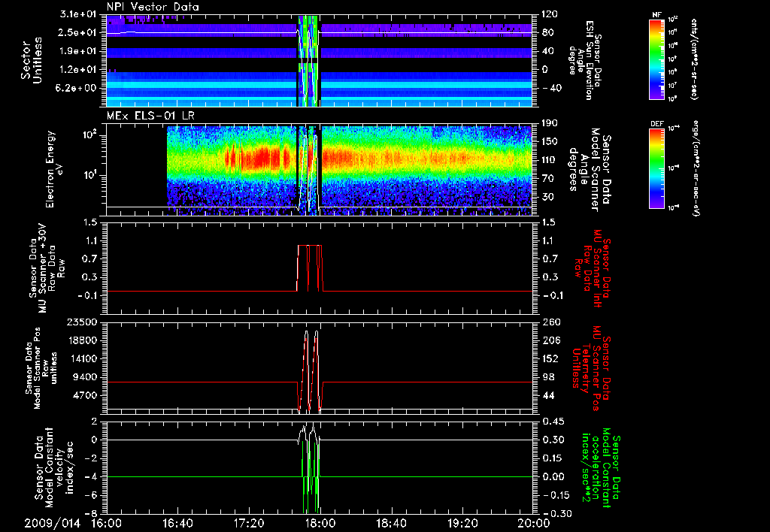Click the '23500' scanner position tick value
770x532 pixels.
[x=83, y=322]
